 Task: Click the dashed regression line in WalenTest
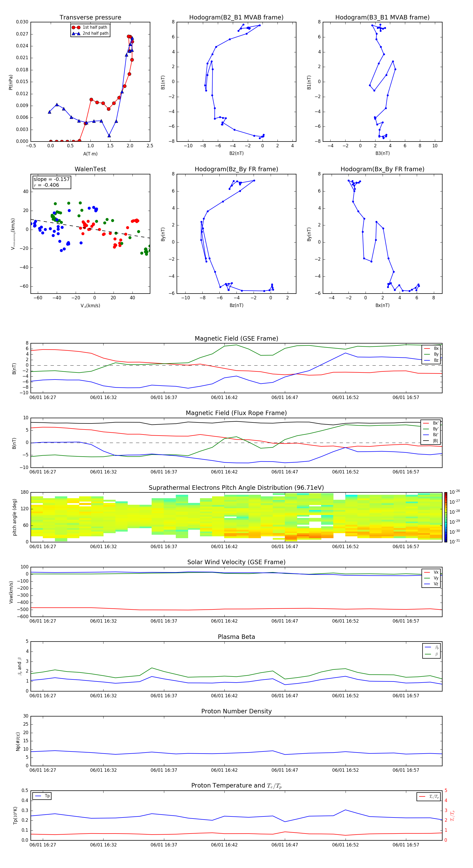coord(90,229)
